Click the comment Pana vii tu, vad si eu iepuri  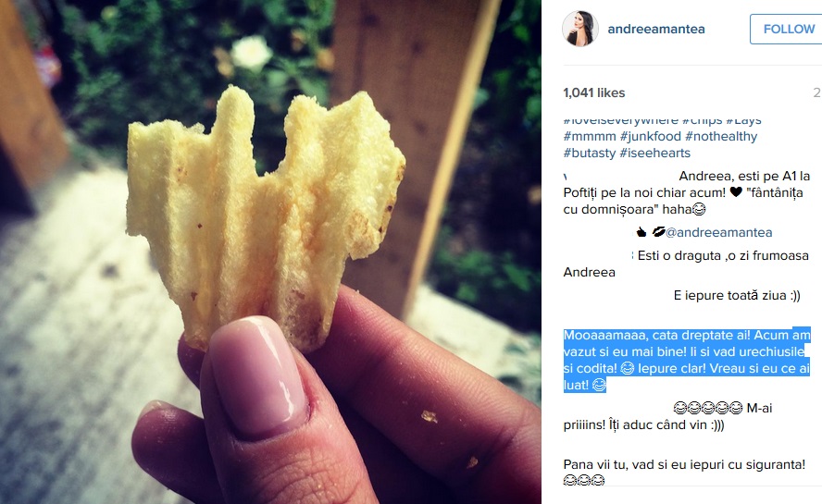click(x=684, y=464)
